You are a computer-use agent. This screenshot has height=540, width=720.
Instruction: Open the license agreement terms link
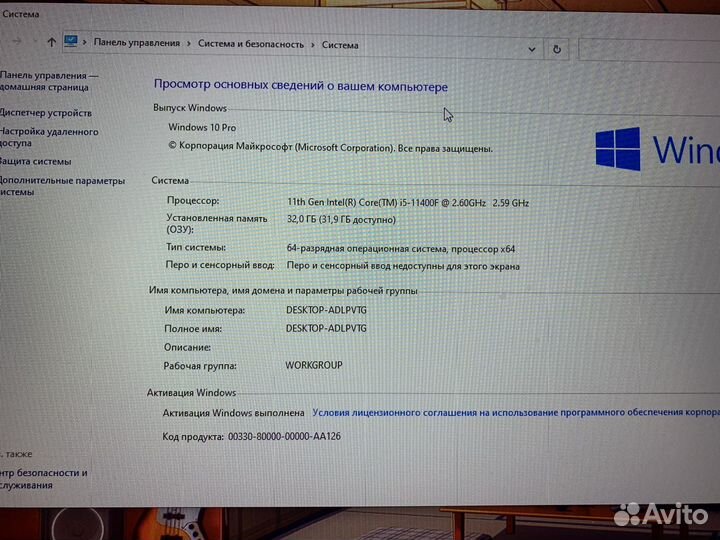coord(516,412)
